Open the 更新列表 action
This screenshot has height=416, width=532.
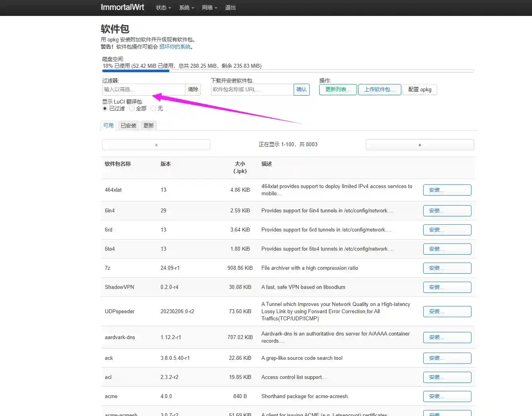[338, 89]
